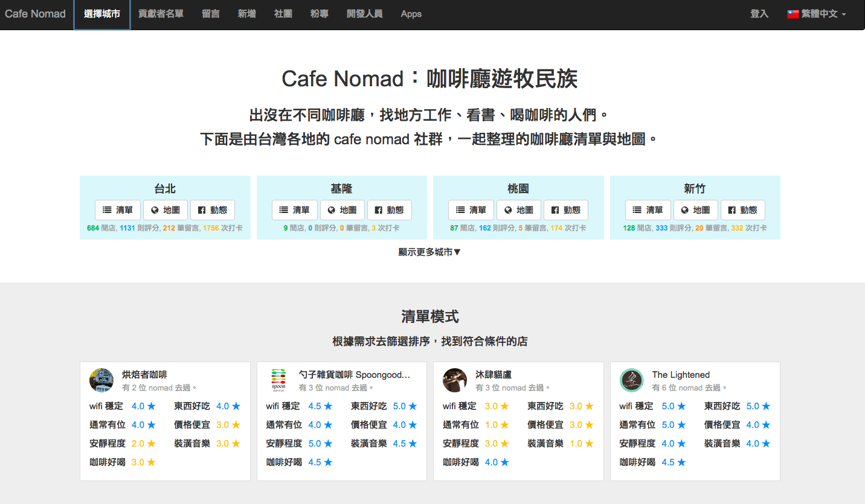
Task: Click the Cafe Nomad brand link
Action: coord(35,14)
